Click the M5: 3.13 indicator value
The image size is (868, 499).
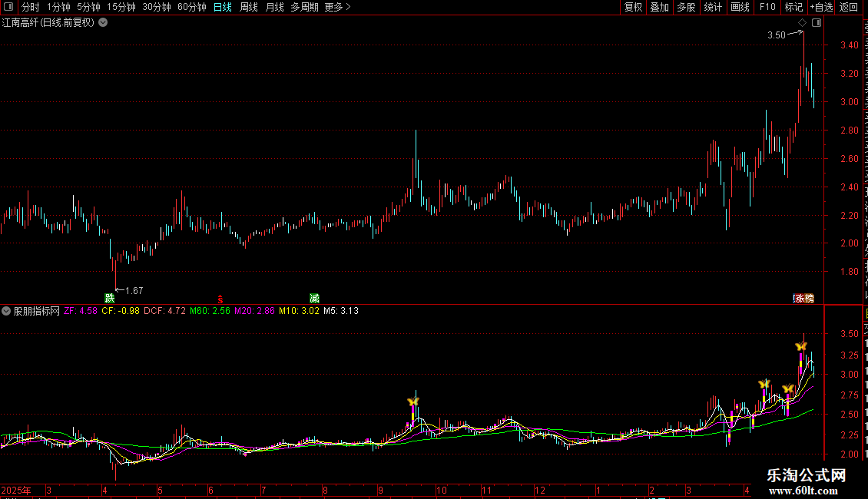pyautogui.click(x=341, y=311)
